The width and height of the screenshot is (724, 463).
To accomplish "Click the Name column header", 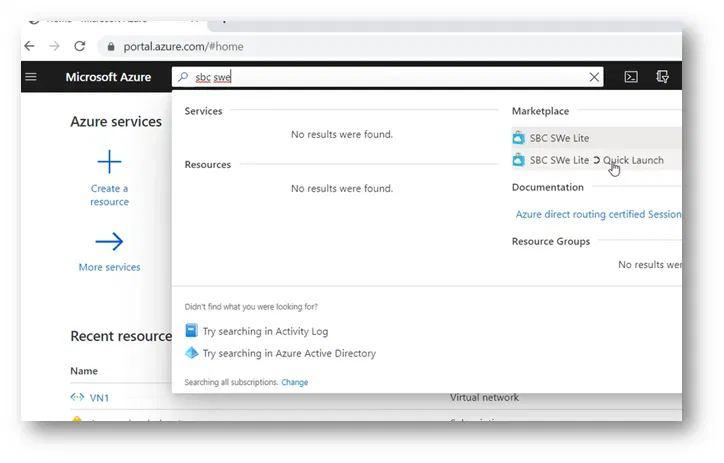I will [84, 371].
